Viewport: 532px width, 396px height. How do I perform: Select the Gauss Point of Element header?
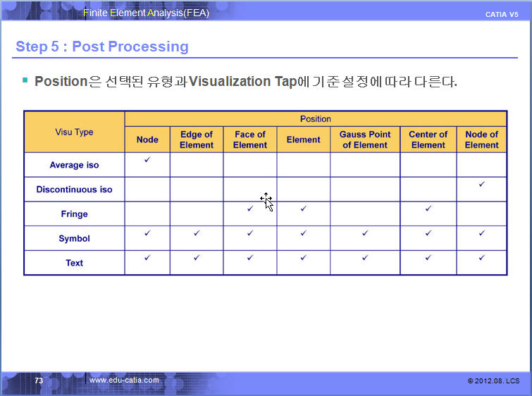pos(365,140)
